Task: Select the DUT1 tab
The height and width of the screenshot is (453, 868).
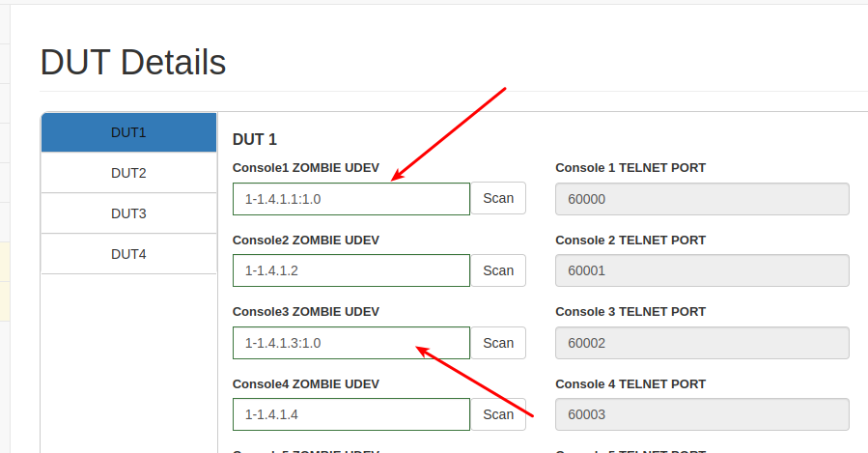Action: tap(128, 132)
